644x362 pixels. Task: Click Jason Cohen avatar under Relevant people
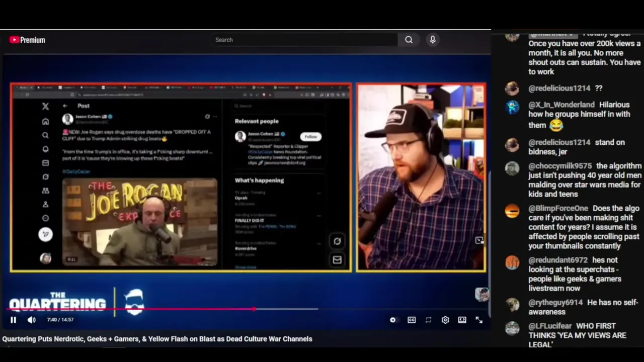[x=240, y=137]
